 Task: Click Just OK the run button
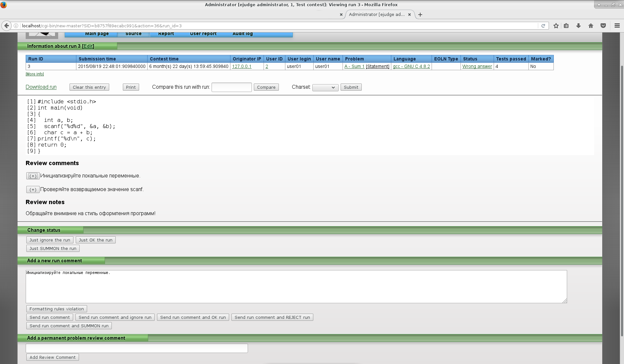coord(96,240)
